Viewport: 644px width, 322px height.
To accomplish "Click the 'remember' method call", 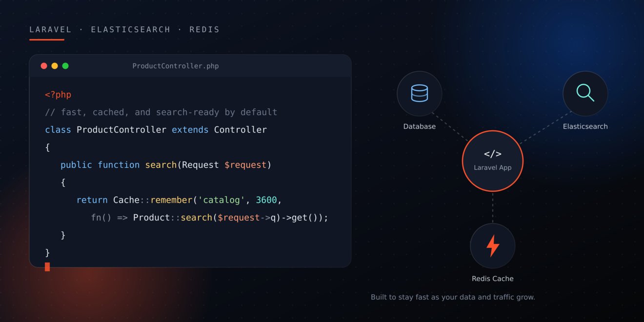I will coord(172,200).
